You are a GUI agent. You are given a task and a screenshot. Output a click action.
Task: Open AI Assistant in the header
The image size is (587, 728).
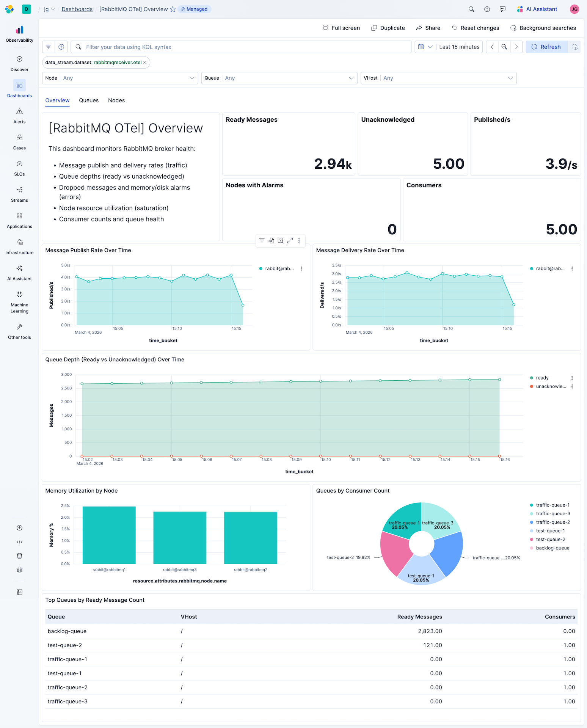point(537,9)
